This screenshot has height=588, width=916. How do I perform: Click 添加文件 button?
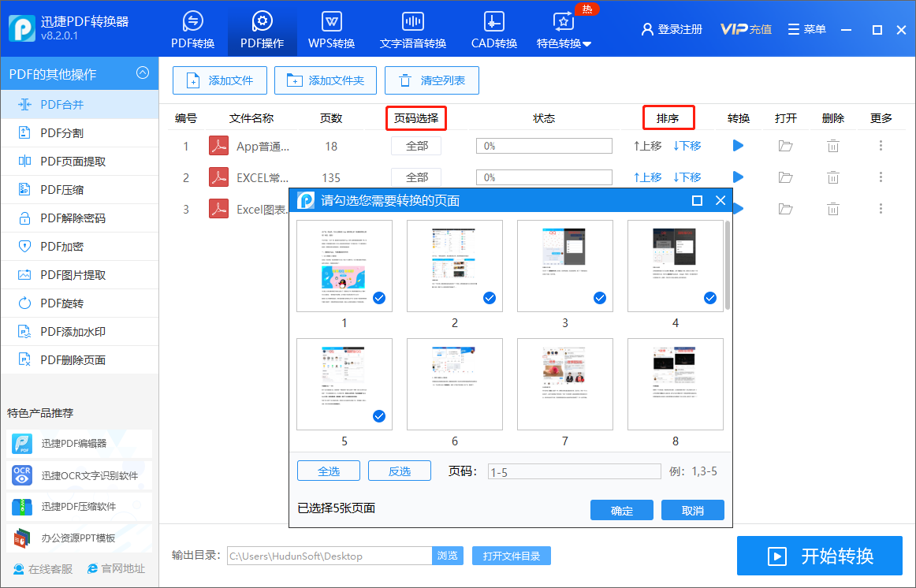[x=220, y=80]
